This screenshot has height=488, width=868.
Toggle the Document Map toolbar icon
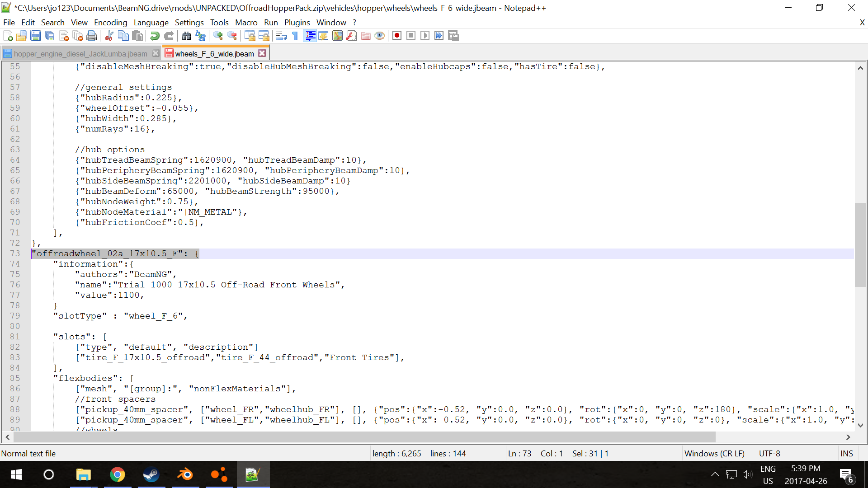click(x=338, y=36)
